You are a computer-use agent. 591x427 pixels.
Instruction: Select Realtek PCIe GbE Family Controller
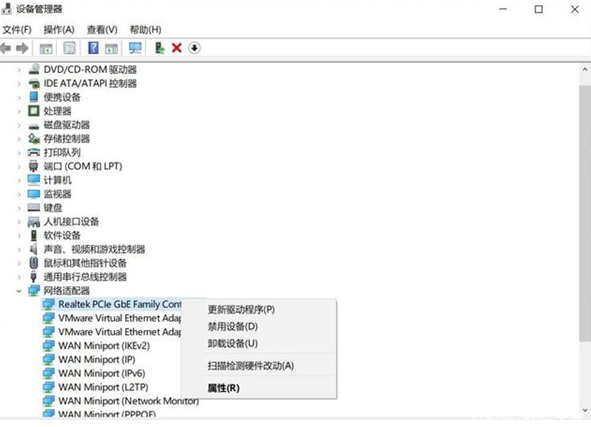119,304
